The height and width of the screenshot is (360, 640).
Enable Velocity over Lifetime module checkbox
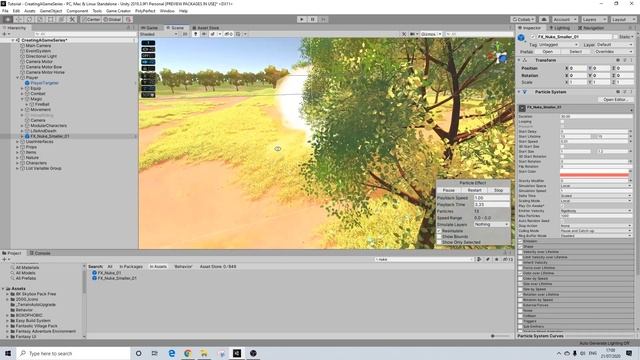pos(520,252)
